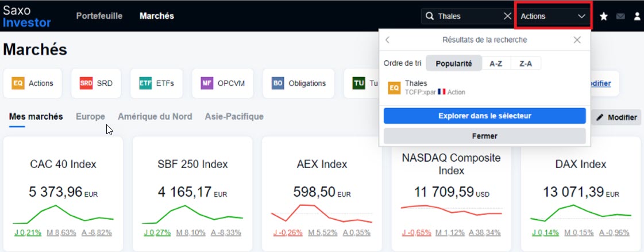Click the CAC 40 mini chart
644x252 pixels.
[x=63, y=214]
